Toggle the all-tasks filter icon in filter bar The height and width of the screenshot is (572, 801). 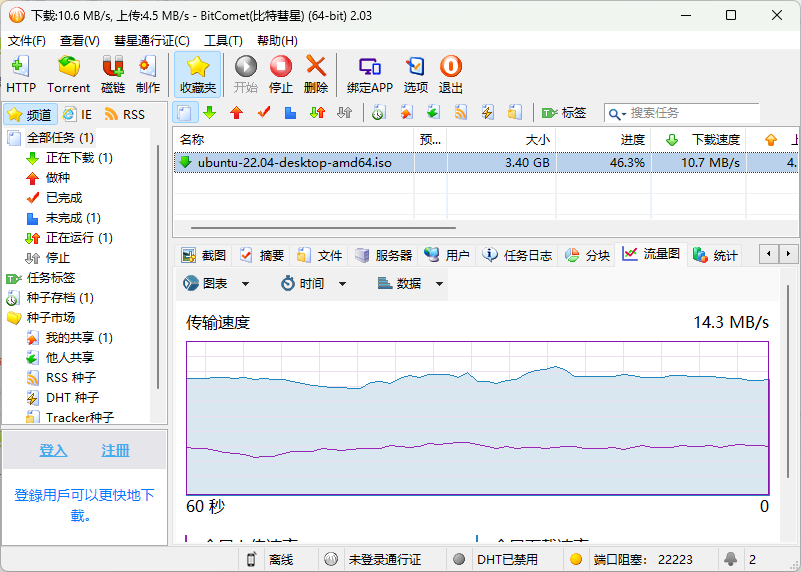point(185,113)
